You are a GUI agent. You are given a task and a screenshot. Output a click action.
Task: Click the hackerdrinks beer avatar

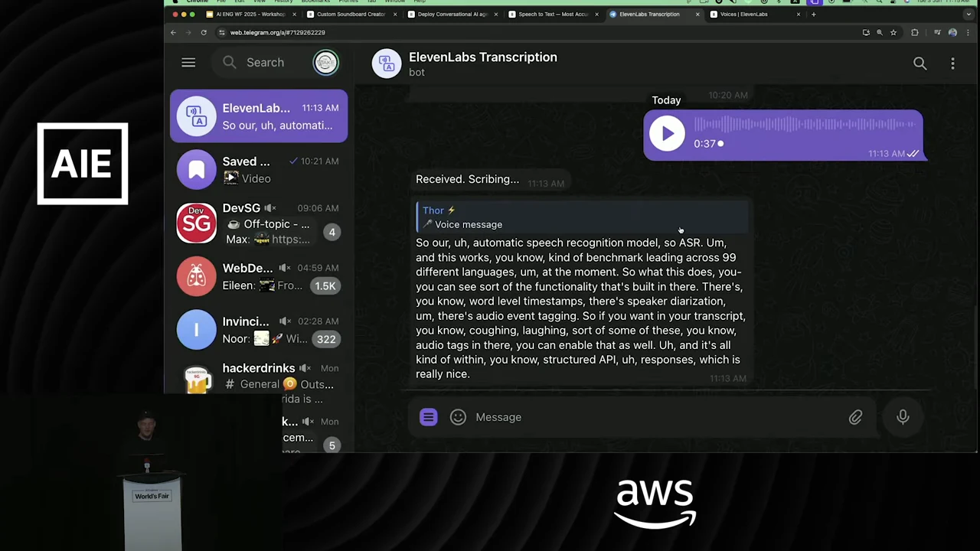[x=197, y=379]
